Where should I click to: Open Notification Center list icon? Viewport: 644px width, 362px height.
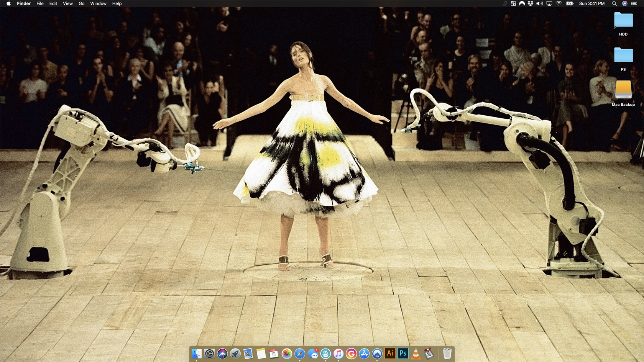click(x=634, y=3)
